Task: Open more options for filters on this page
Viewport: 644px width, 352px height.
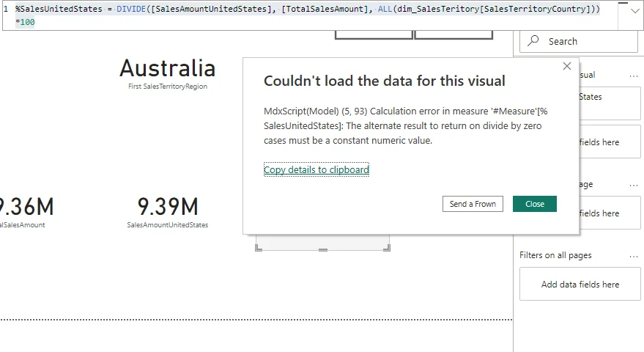Action: pos(634,185)
